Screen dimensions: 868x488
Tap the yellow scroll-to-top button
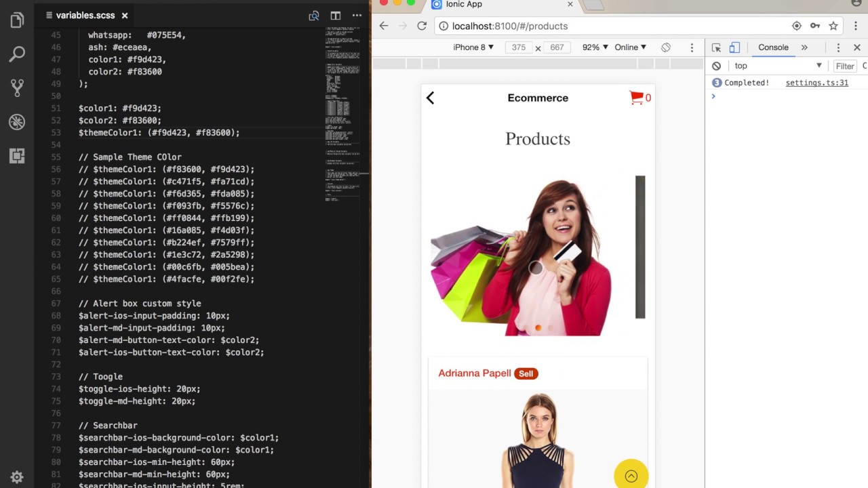[631, 476]
